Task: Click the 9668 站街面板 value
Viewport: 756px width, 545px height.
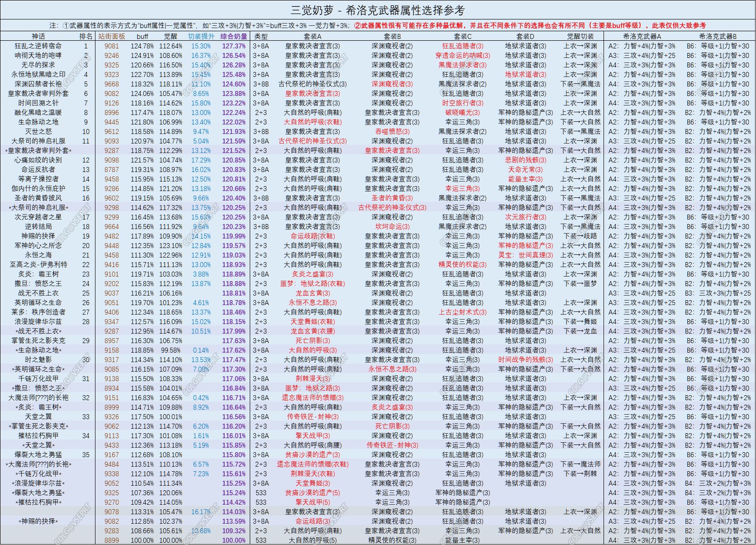Action: [x=112, y=84]
